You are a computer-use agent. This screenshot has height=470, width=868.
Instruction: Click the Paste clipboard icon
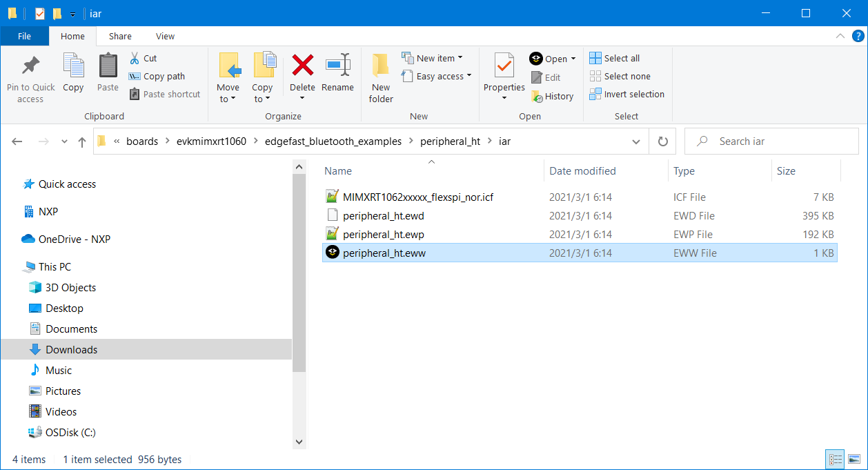108,66
